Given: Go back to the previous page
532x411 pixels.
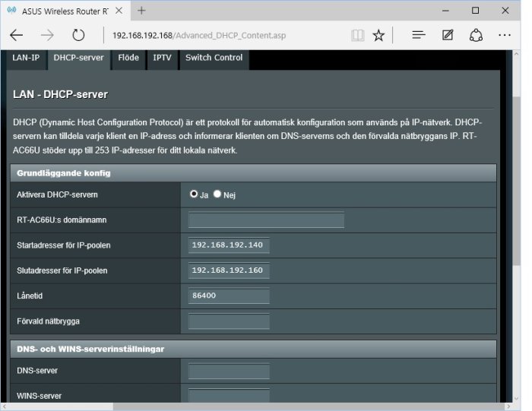Looking at the screenshot, I should 16,35.
